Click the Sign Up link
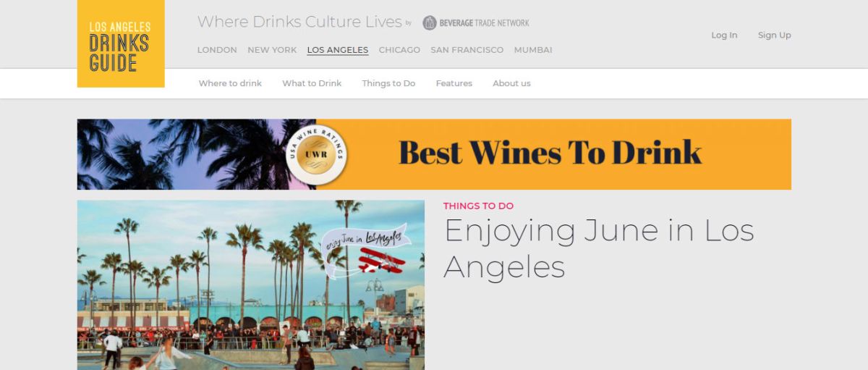The width and height of the screenshot is (868, 370). point(775,35)
